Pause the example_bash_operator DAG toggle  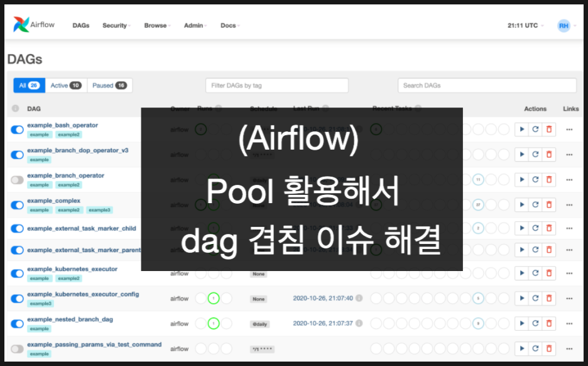(17, 130)
